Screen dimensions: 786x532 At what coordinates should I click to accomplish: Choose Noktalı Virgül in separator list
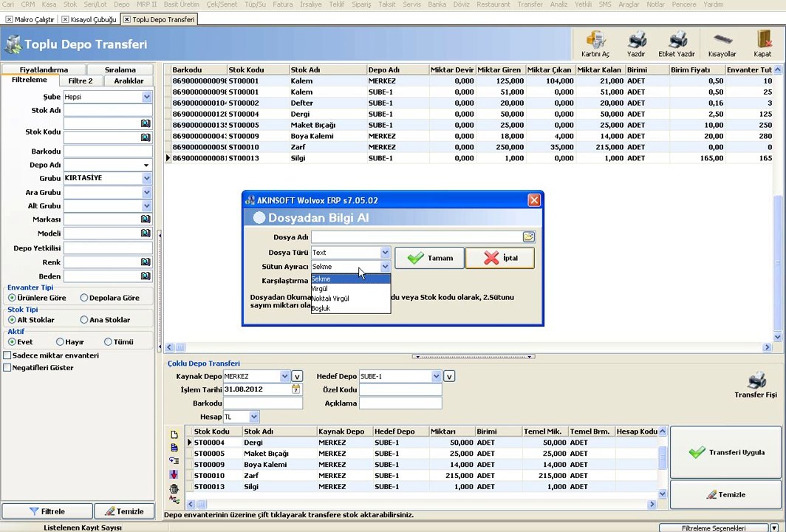(351, 299)
